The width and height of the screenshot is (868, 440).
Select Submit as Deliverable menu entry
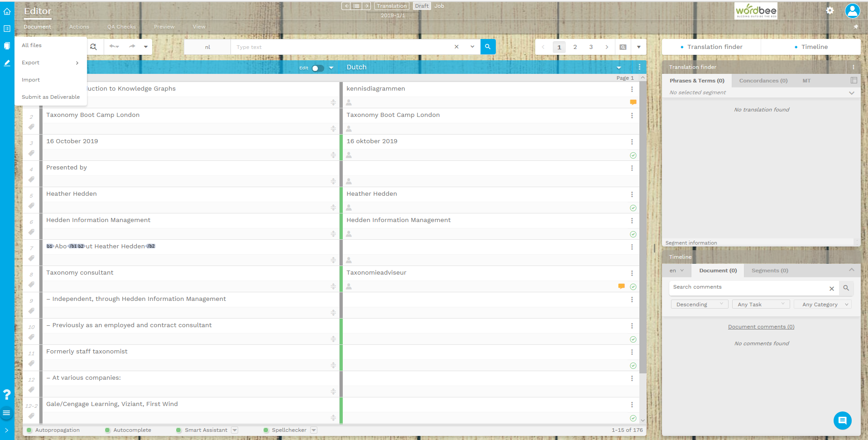click(x=51, y=97)
